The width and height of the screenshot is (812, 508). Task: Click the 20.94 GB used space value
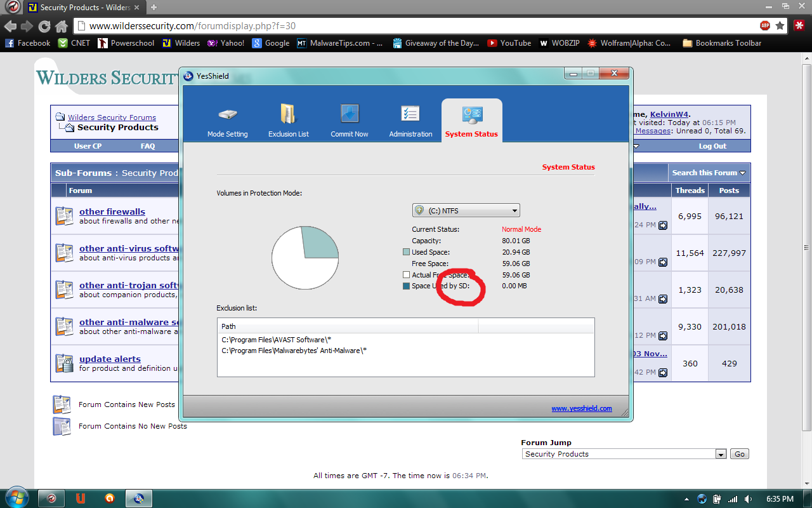point(516,252)
